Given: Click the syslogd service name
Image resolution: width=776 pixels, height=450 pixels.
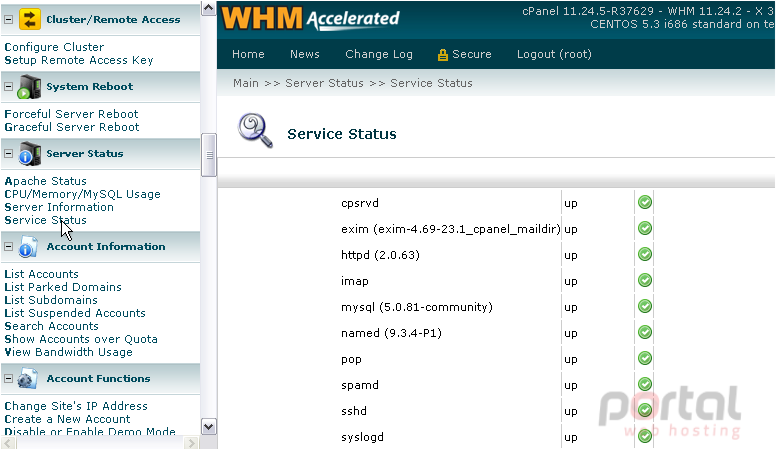Looking at the screenshot, I should 362,437.
